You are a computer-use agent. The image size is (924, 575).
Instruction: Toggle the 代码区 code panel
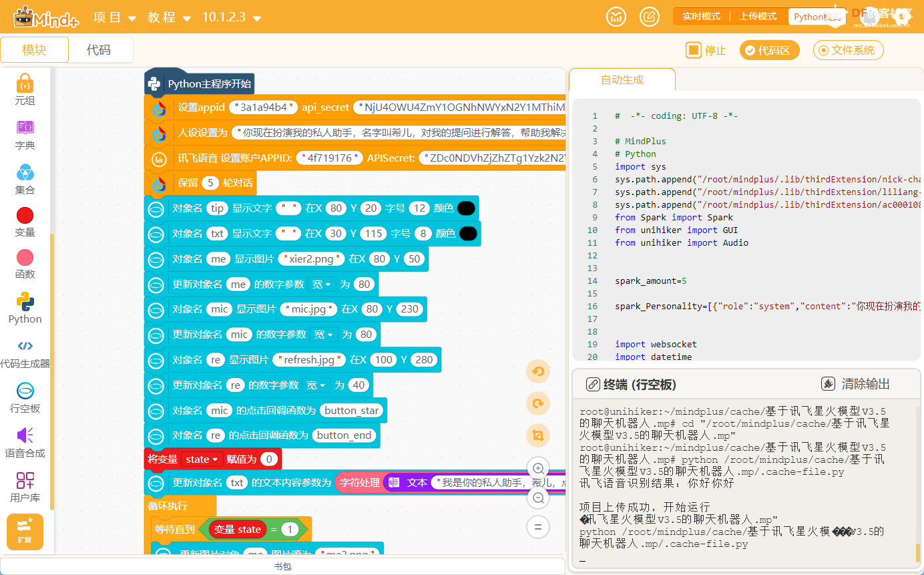[x=769, y=50]
